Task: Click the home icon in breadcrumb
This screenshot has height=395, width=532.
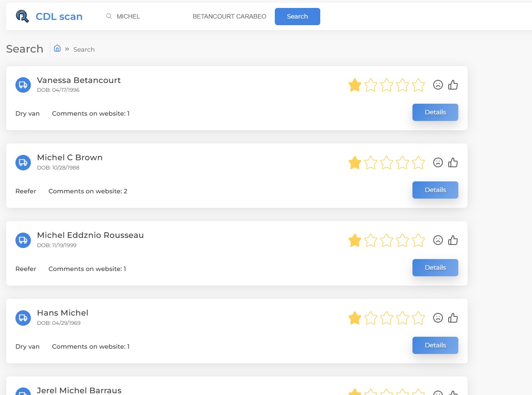Action: point(57,49)
